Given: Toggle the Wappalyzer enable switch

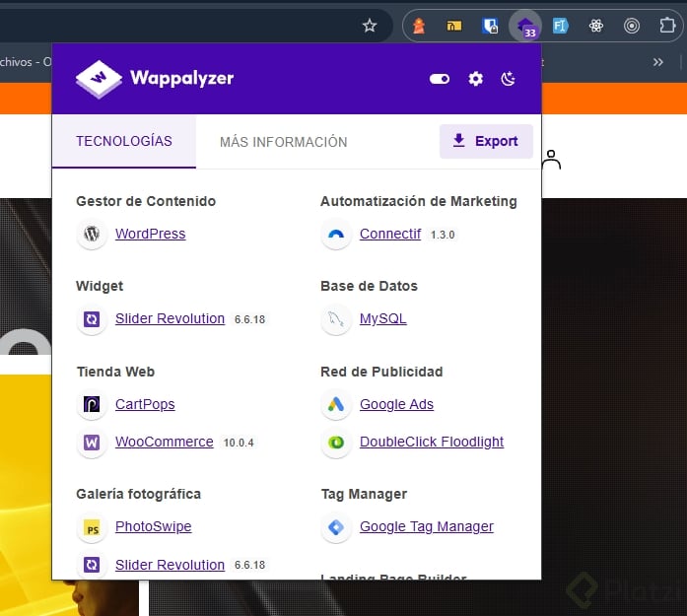Looking at the screenshot, I should coord(440,79).
